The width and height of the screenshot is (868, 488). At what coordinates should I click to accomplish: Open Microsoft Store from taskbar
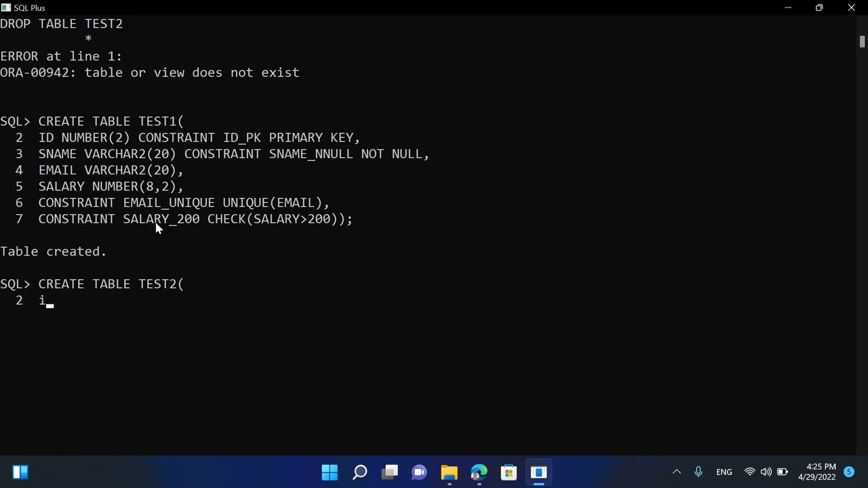click(x=509, y=472)
